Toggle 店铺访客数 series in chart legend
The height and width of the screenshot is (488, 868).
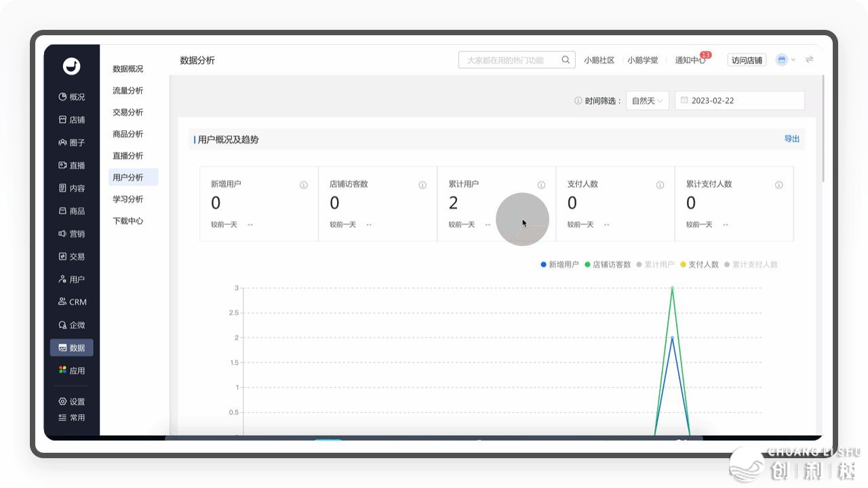pyautogui.click(x=607, y=264)
